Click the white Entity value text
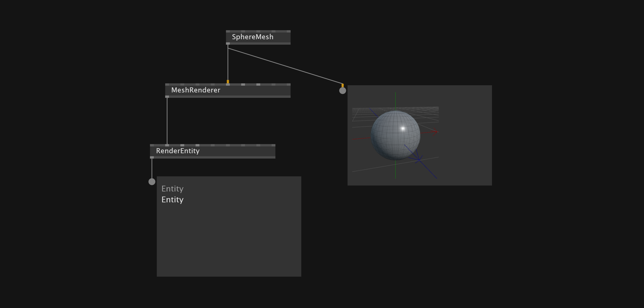 coord(172,200)
